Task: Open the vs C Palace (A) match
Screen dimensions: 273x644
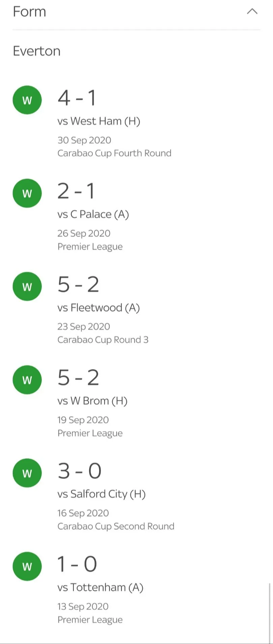Action: (x=93, y=214)
